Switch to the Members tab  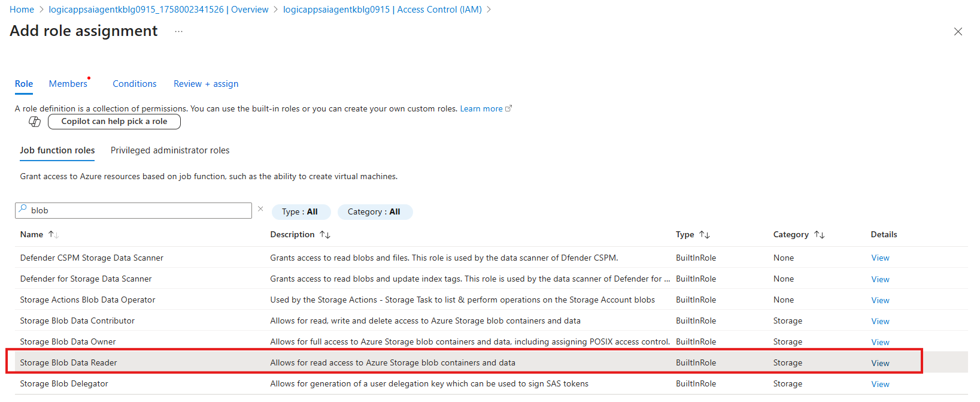[x=68, y=84]
